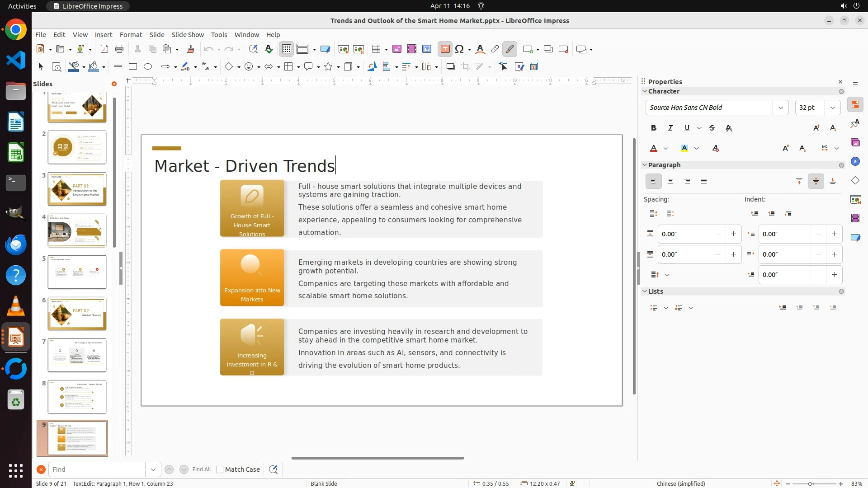Open the font name dropdown

780,108
